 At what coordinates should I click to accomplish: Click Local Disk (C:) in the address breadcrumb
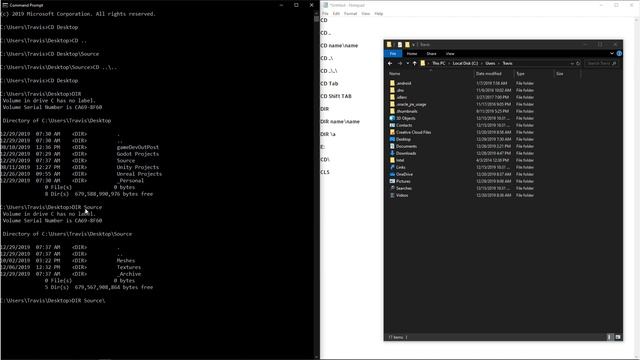point(465,64)
